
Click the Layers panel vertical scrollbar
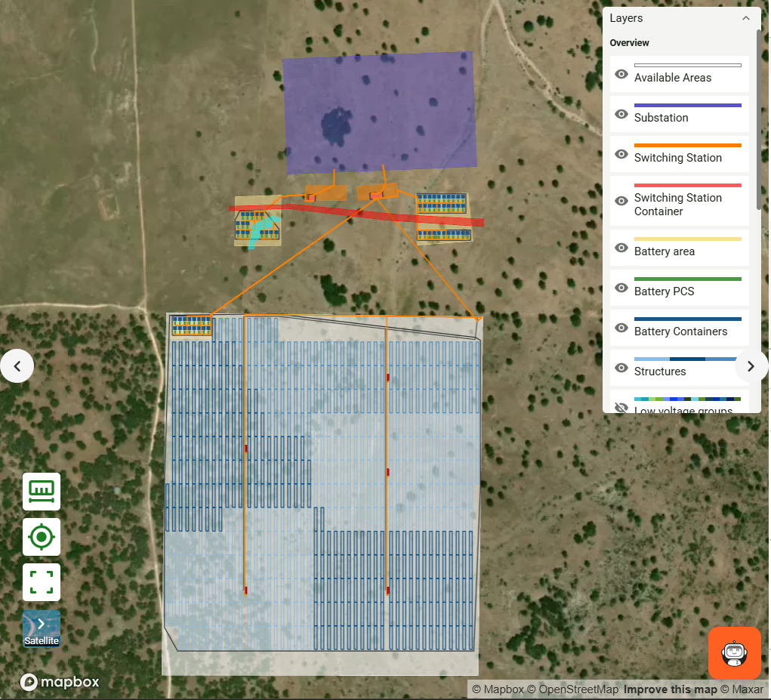click(758, 121)
